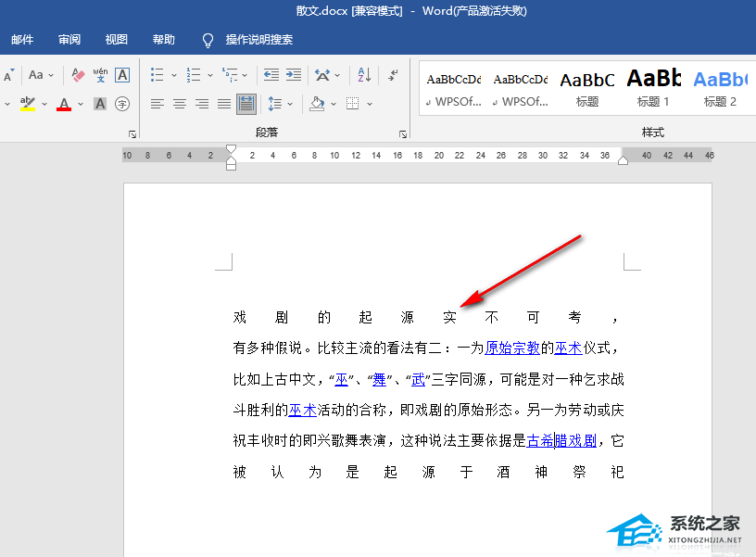Toggle Distributed alignment button
The image size is (756, 557).
pos(246,104)
